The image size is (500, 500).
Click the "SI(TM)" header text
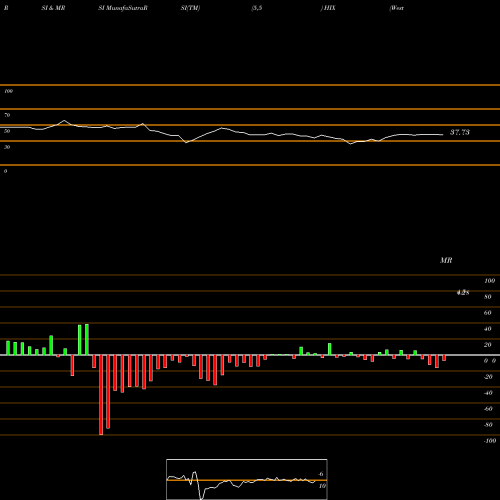190,8
